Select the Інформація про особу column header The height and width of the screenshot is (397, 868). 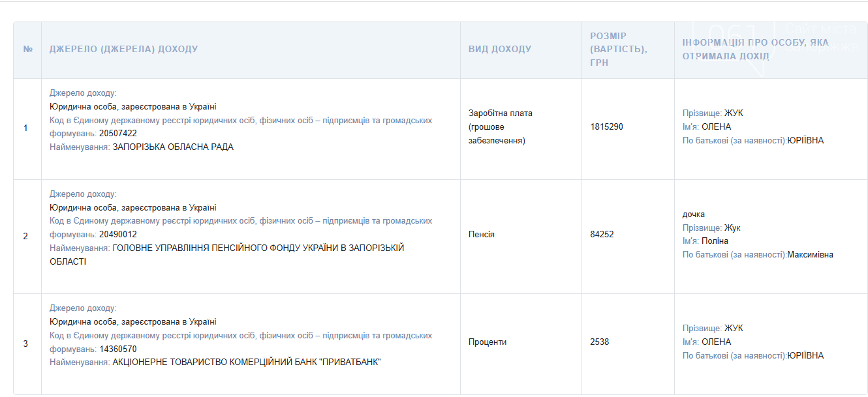755,50
